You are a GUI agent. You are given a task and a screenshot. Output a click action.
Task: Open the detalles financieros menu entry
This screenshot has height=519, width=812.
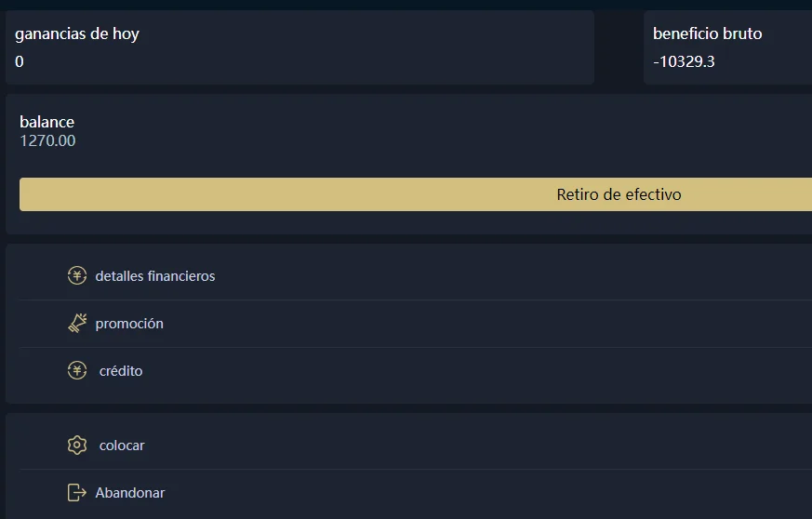coord(155,276)
